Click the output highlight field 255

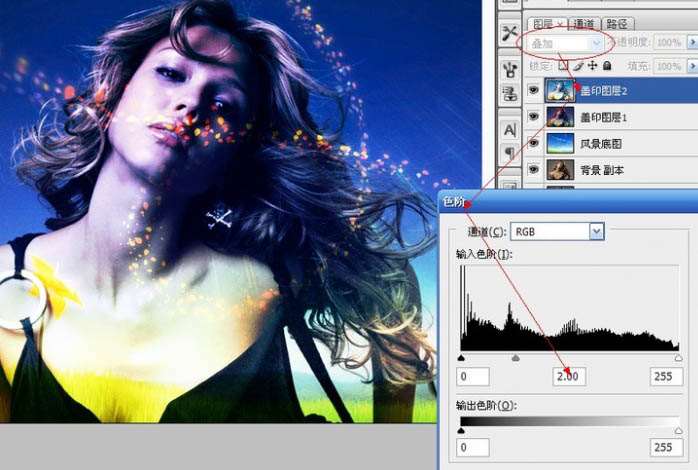click(x=666, y=447)
